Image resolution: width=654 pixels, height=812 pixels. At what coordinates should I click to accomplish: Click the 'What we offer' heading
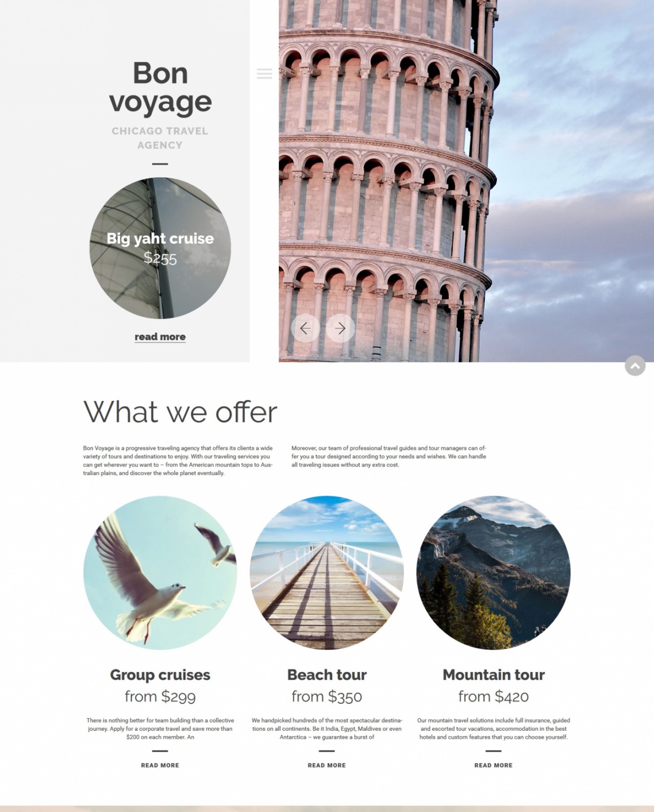click(x=180, y=412)
